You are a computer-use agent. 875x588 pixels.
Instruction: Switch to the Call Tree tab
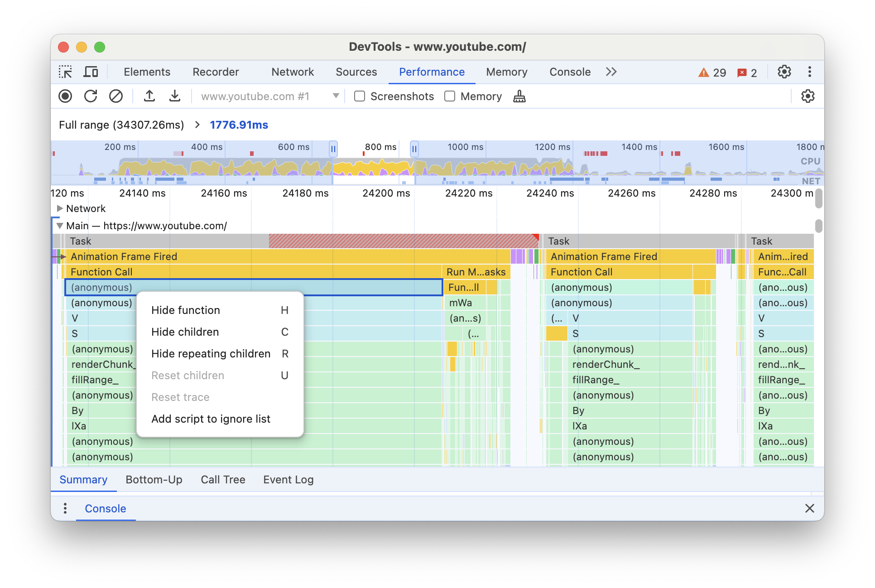click(223, 479)
